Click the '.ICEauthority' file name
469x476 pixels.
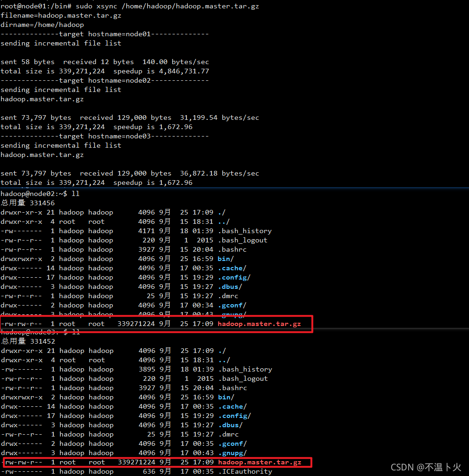click(x=245, y=471)
